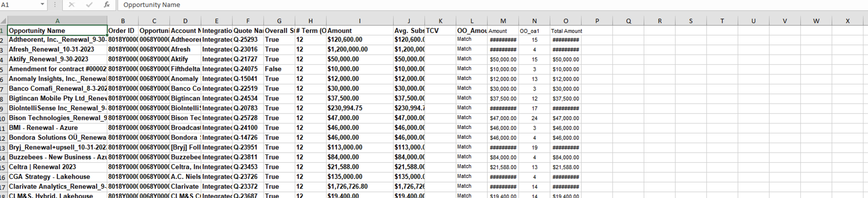Click the 'TCV' header cell

tap(440, 30)
